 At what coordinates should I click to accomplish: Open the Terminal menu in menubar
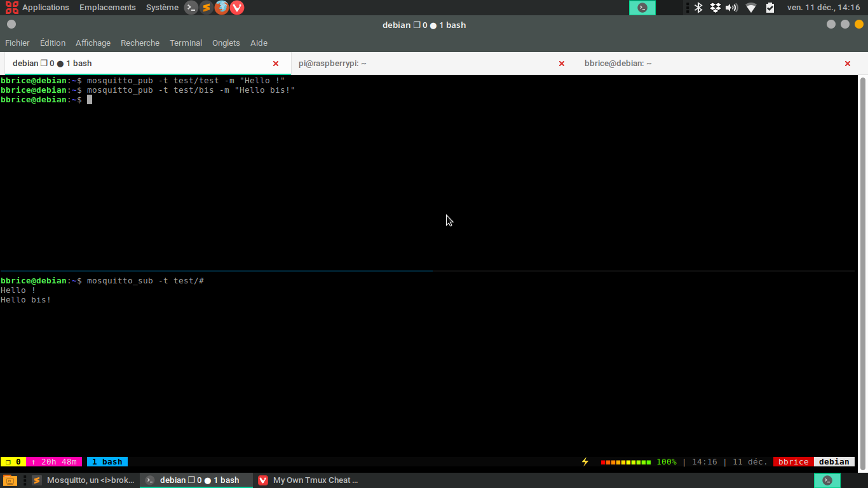(186, 43)
